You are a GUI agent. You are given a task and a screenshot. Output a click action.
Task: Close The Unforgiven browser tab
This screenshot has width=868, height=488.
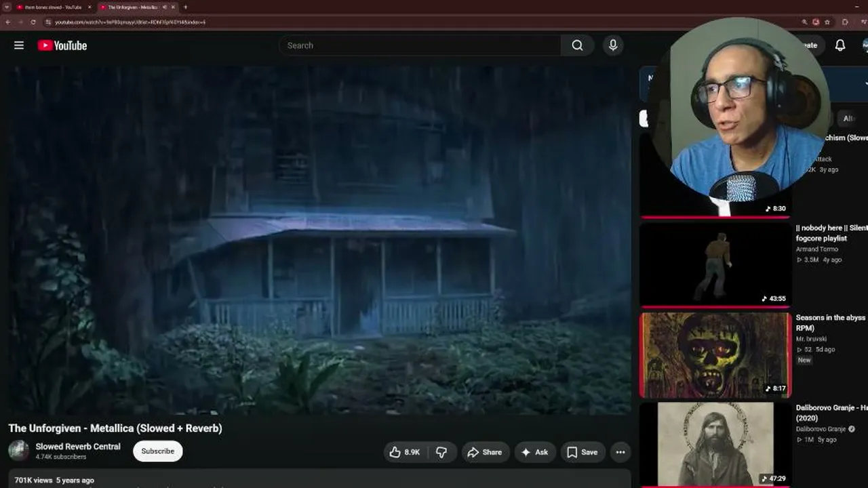(173, 7)
